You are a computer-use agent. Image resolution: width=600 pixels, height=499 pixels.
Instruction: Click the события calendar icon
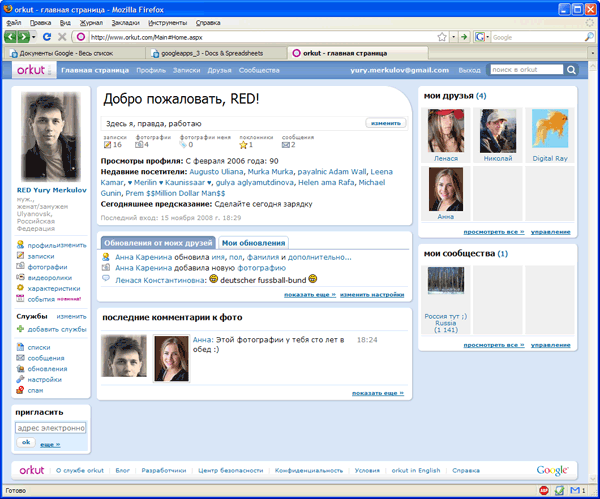click(x=20, y=298)
